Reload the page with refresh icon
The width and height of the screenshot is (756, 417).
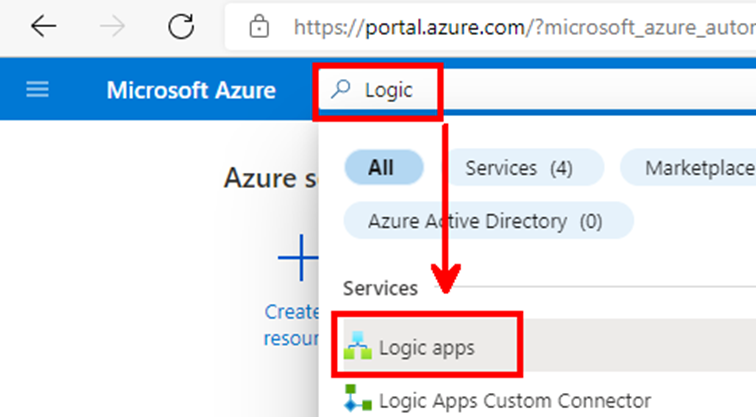point(181,26)
